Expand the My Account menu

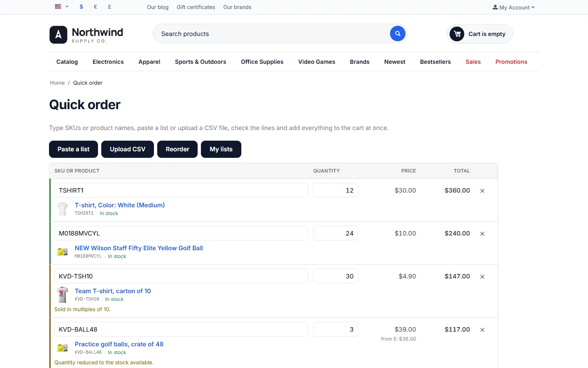tap(513, 7)
